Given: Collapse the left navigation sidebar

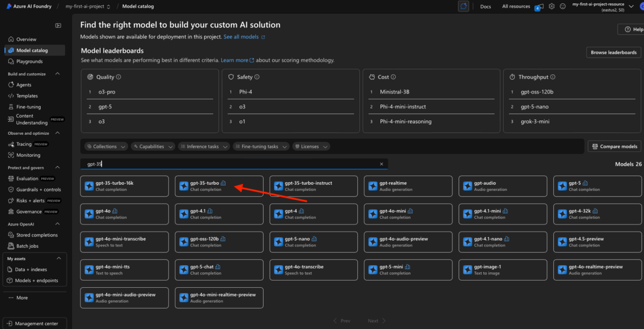Looking at the screenshot, I should 58,26.
